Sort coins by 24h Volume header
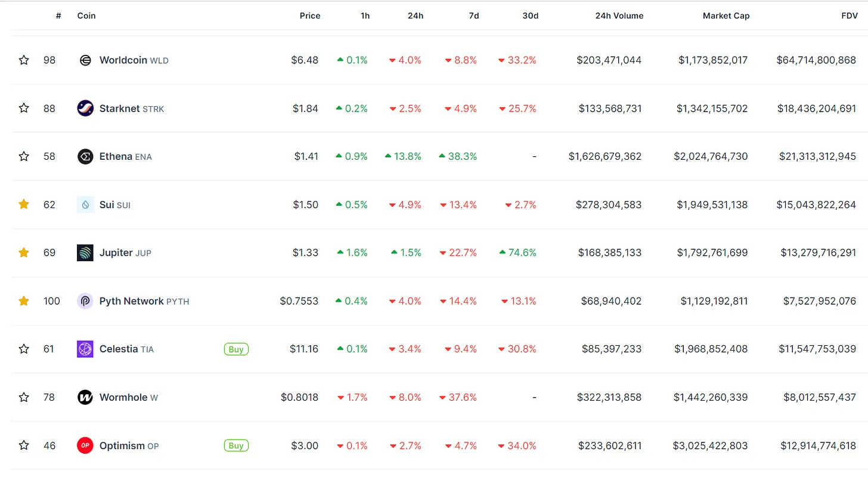This screenshot has width=868, height=480. pyautogui.click(x=619, y=16)
